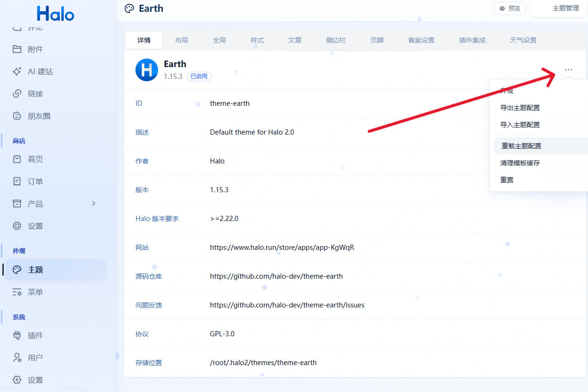Click the store 设置 gear icon under 商店

point(17,226)
